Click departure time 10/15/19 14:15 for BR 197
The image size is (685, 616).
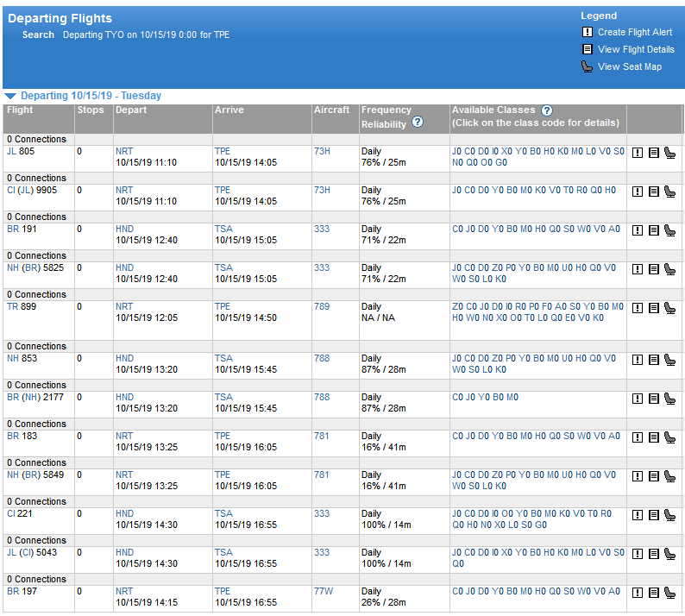[x=147, y=603]
